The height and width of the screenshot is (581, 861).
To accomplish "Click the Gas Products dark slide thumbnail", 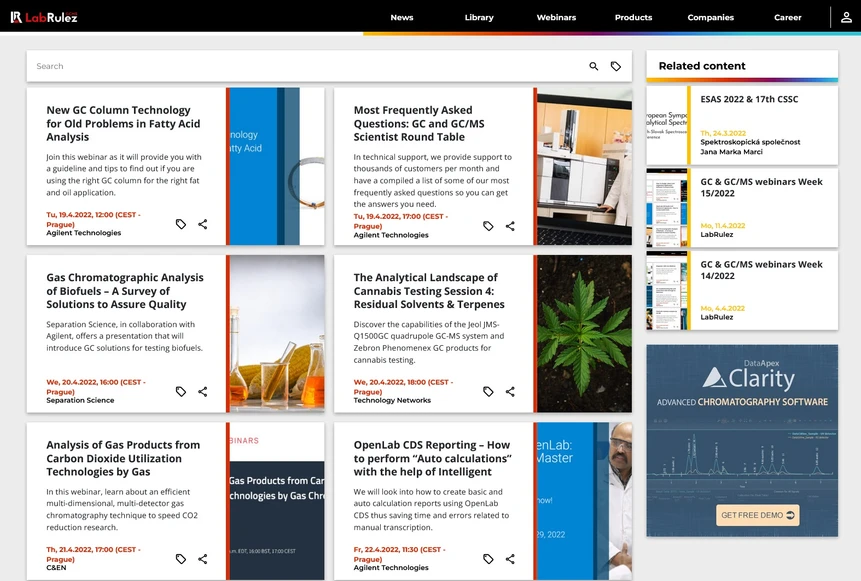I will point(277,501).
